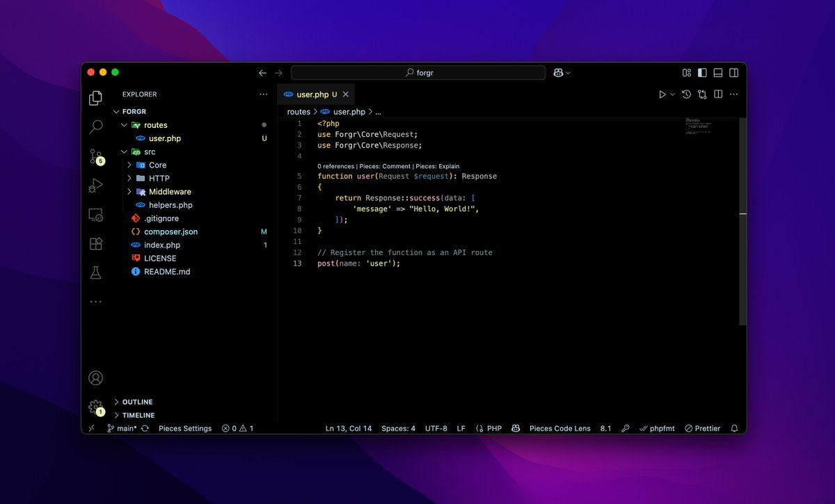Toggle the Primary Side Bar visibility

702,72
